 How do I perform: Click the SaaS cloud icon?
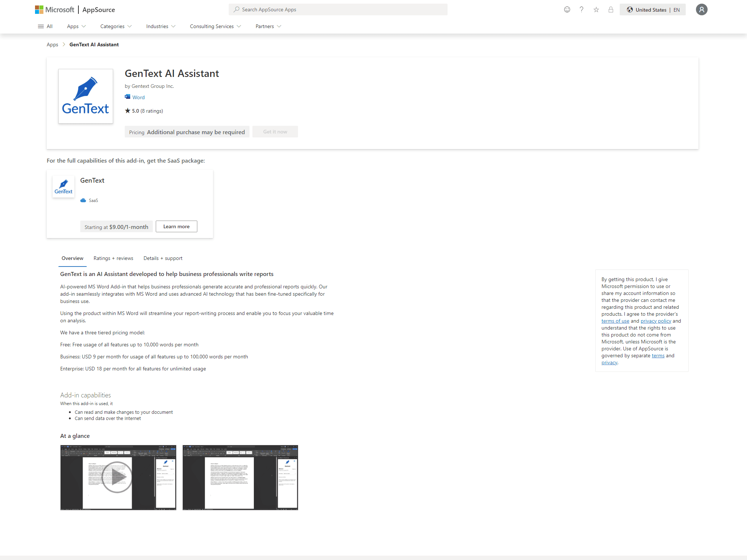83,200
